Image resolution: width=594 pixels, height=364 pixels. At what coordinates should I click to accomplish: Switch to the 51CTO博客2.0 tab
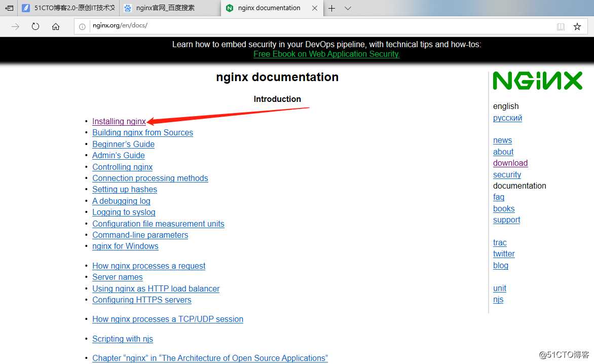68,8
